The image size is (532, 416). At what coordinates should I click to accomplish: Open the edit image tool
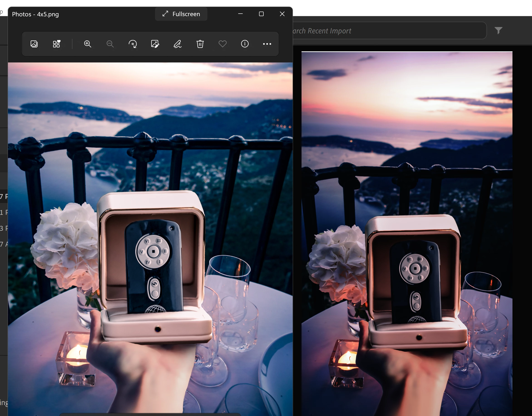pos(155,44)
